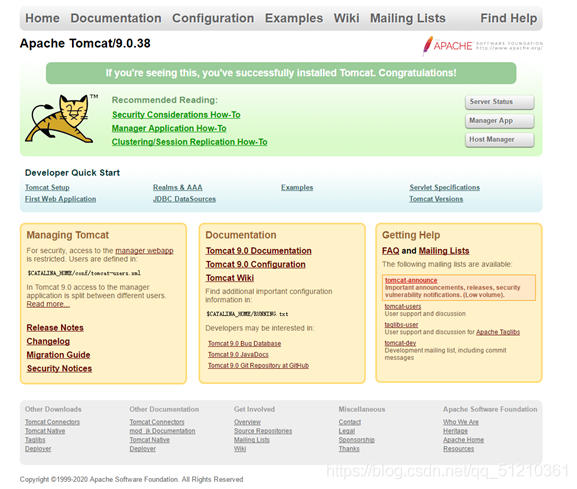This screenshot has height=489, width=577.
Task: Open Deployer under Other Documentation
Action: pos(142,449)
